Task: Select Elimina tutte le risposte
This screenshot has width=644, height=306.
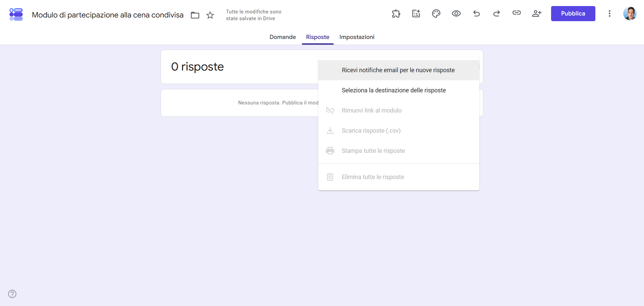Action: coord(398,177)
